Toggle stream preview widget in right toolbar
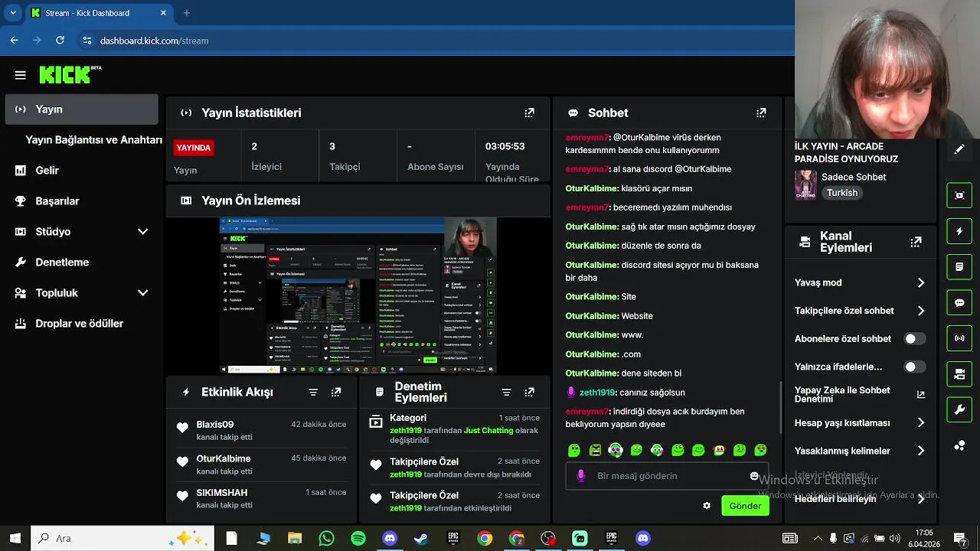This screenshot has height=551, width=980. [x=959, y=195]
